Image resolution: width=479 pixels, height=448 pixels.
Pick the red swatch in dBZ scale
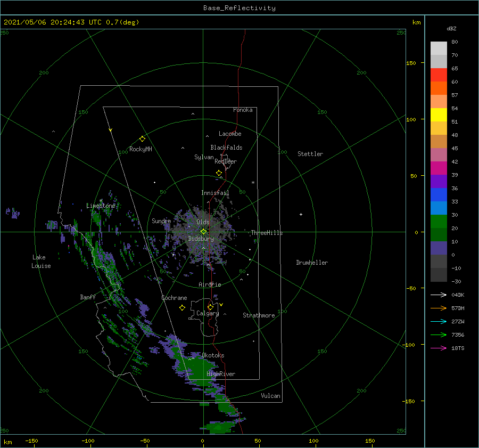click(x=439, y=75)
